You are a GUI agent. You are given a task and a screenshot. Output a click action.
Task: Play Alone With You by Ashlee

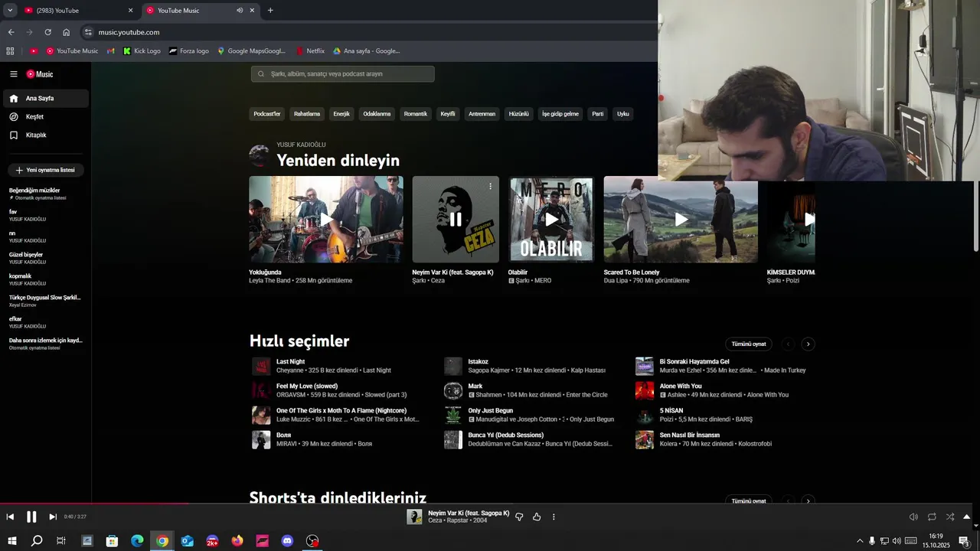645,390
